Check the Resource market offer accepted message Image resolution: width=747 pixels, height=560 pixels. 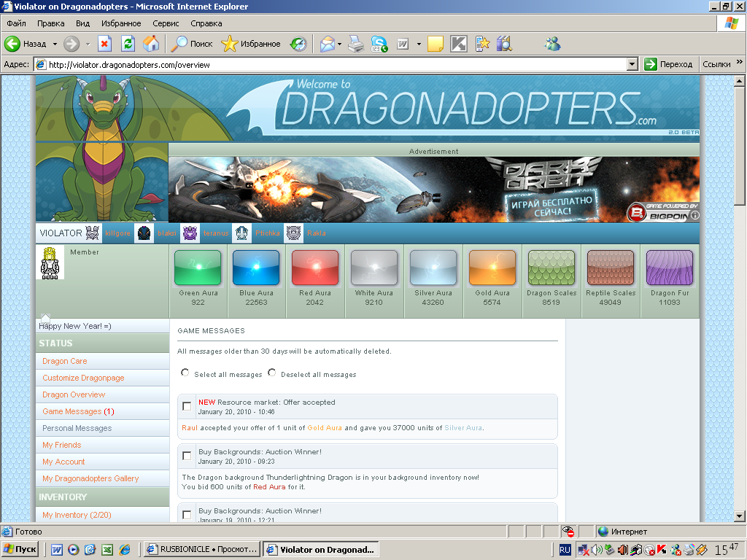pos(187,406)
